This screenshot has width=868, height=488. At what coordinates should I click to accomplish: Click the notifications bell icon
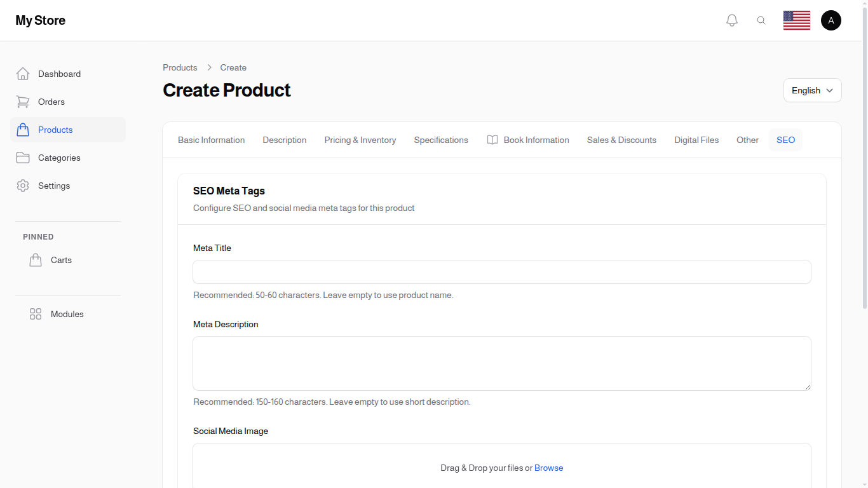click(732, 20)
